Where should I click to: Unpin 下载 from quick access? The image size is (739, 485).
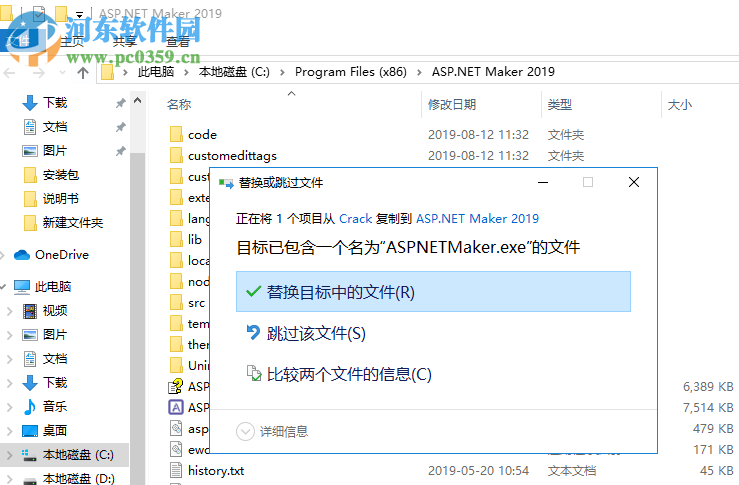(x=121, y=103)
